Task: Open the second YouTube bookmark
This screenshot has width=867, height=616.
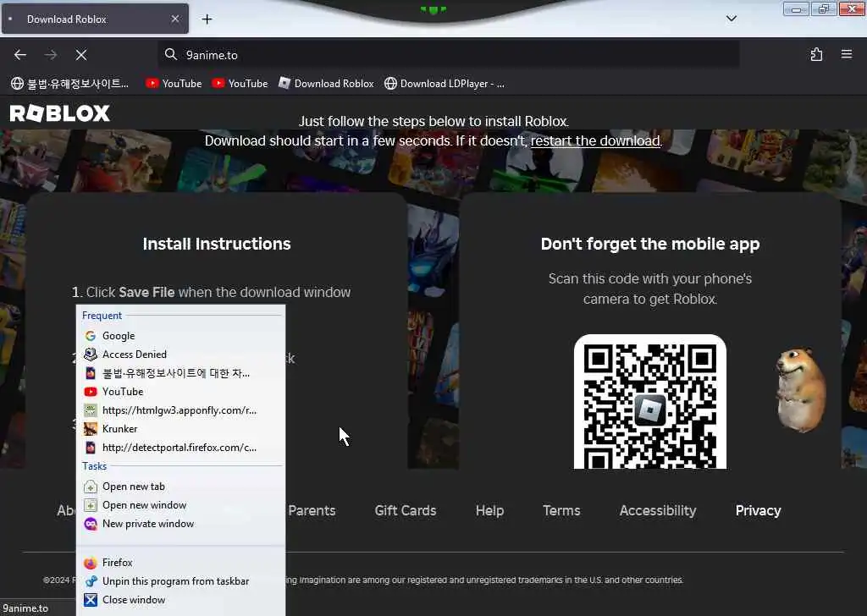Action: tap(240, 84)
